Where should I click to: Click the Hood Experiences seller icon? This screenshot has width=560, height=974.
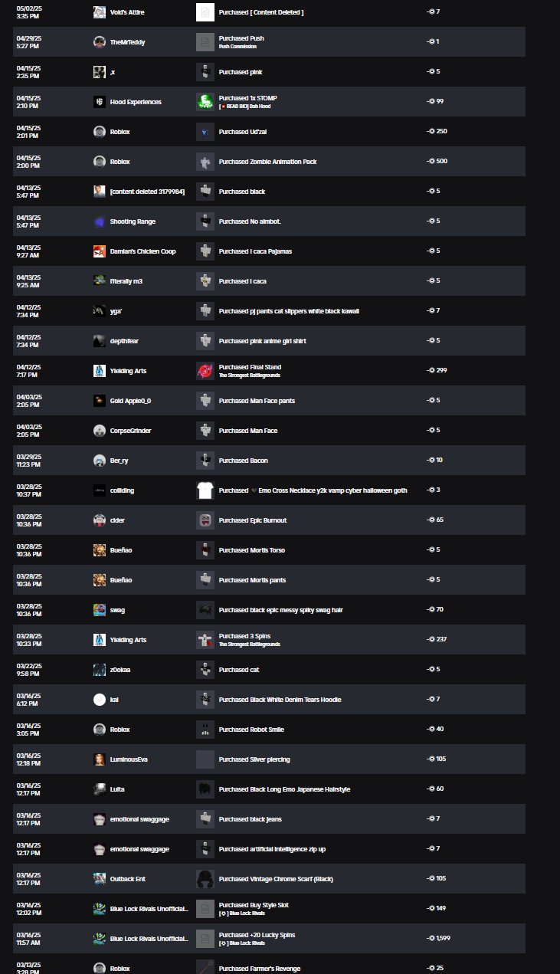pos(100,102)
